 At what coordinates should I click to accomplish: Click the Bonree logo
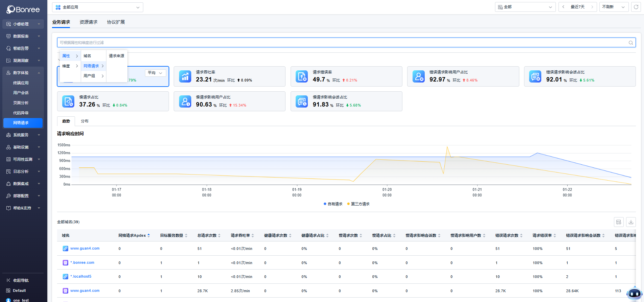point(23,9)
